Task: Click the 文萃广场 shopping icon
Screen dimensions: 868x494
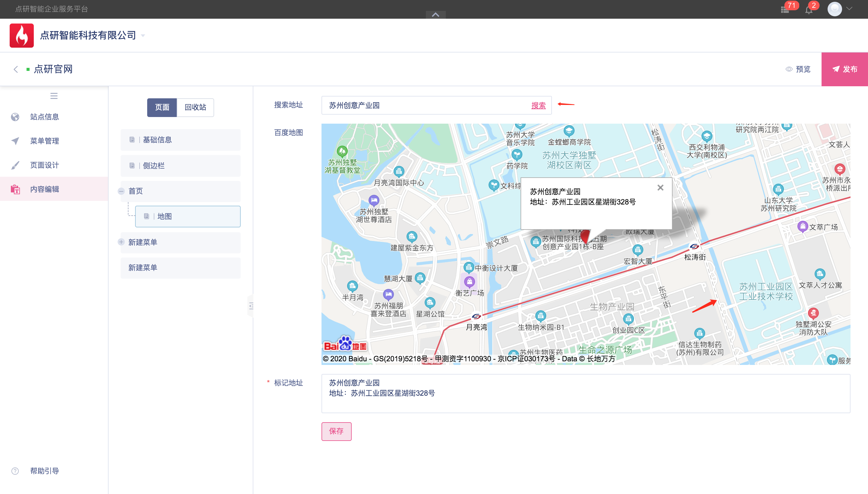Action: click(803, 226)
